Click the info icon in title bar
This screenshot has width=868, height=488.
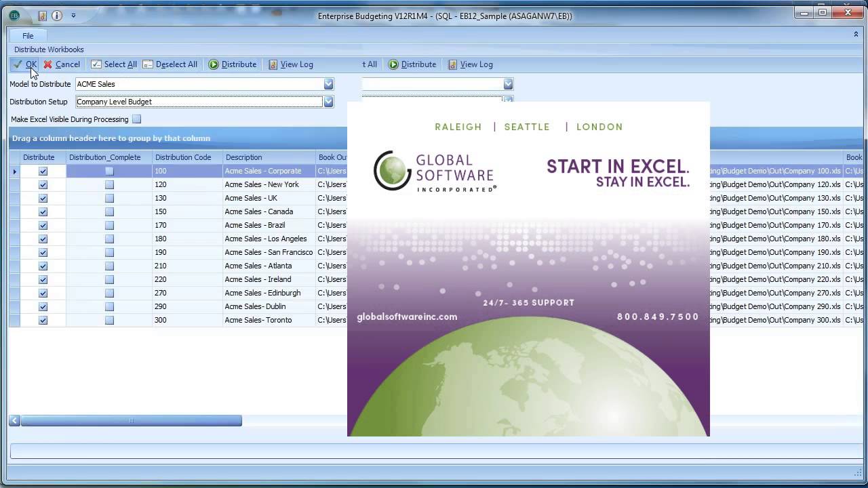pos(57,16)
